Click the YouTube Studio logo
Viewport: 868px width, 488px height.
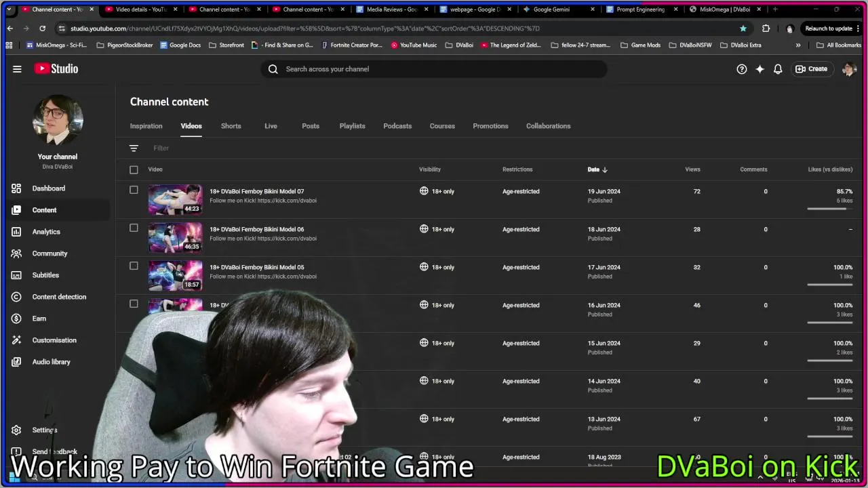pyautogui.click(x=56, y=69)
